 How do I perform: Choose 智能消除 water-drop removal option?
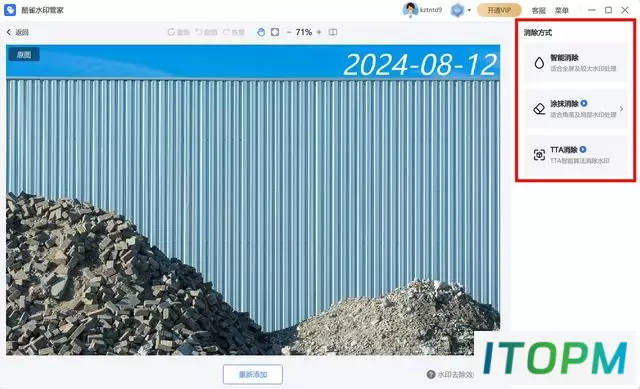(576, 63)
